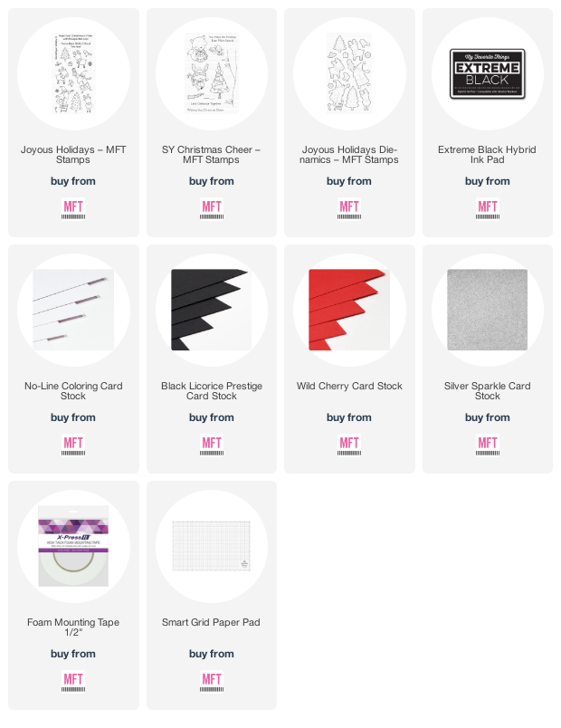Click the Smart Grid Paper Pad title
The height and width of the screenshot is (728, 561).
click(x=211, y=622)
